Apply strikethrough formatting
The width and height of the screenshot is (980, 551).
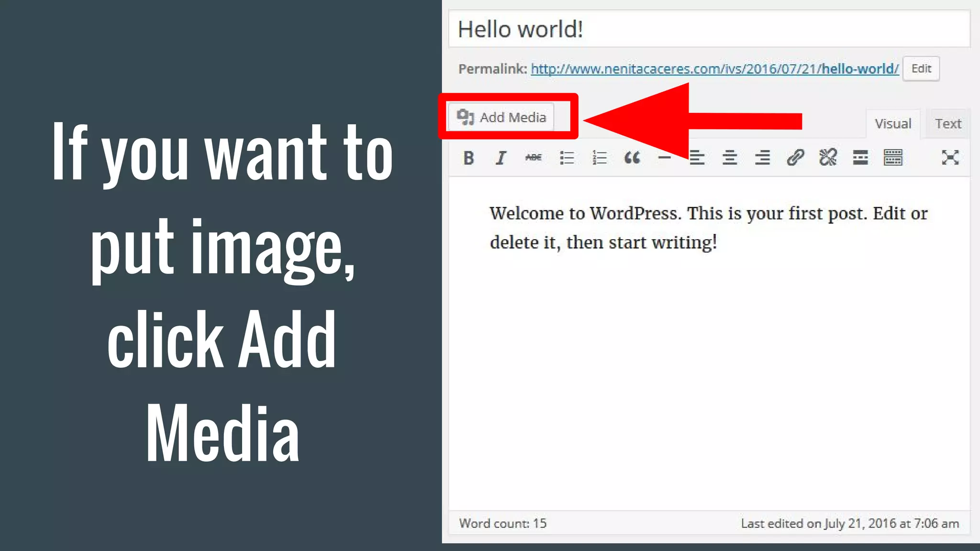(x=534, y=158)
